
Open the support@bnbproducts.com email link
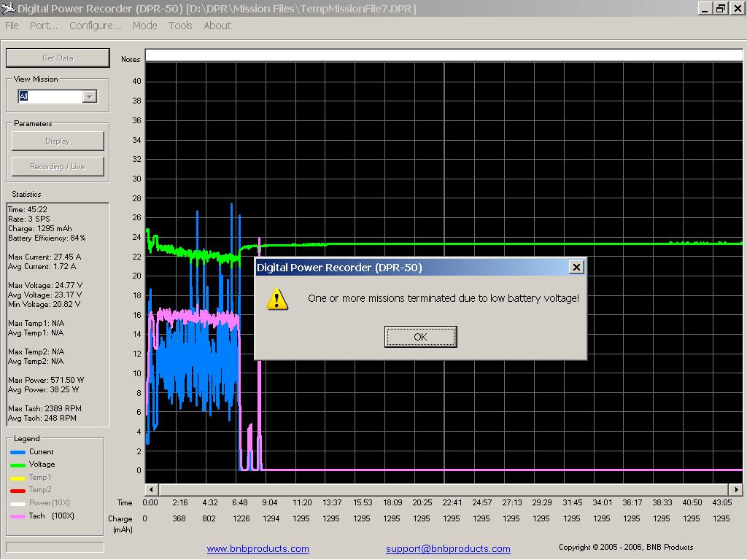448,548
